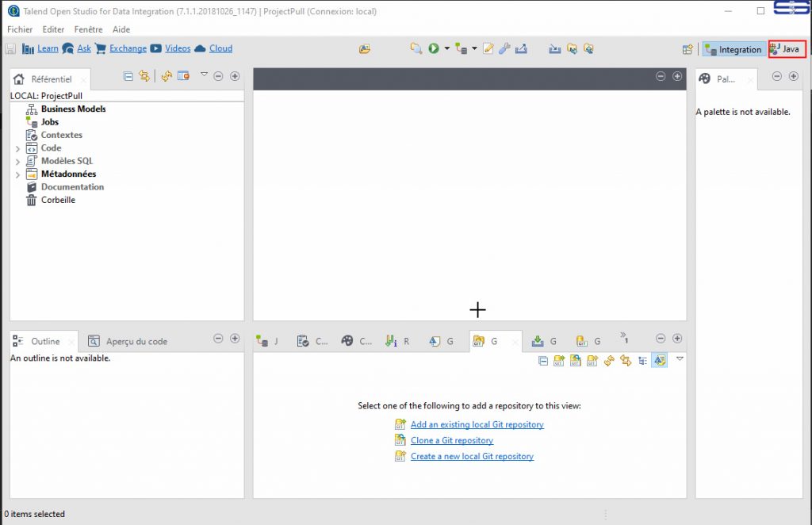Click Clone a Git repository link
The height and width of the screenshot is (525, 812).
point(451,441)
